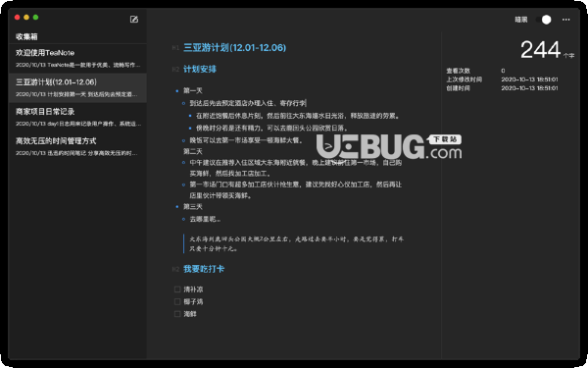This screenshot has width=588, height=368.
Task: Click the line about 鹿回头公园欣赏日落
Action: tap(271, 128)
